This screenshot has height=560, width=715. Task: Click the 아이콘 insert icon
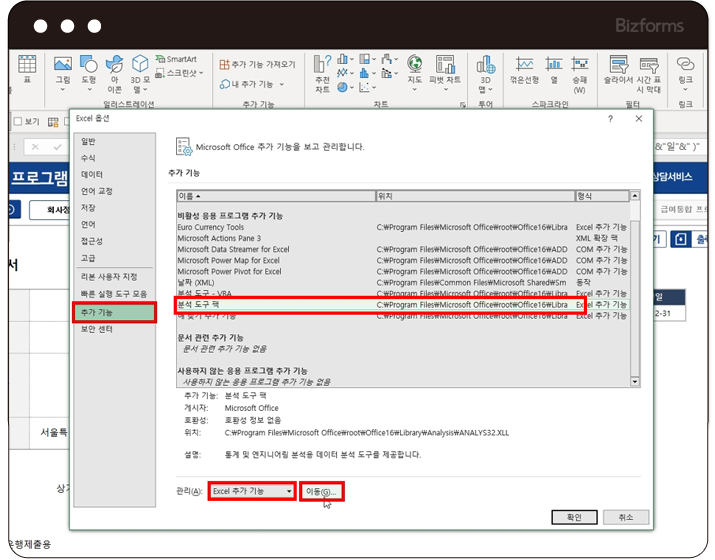pos(114,64)
